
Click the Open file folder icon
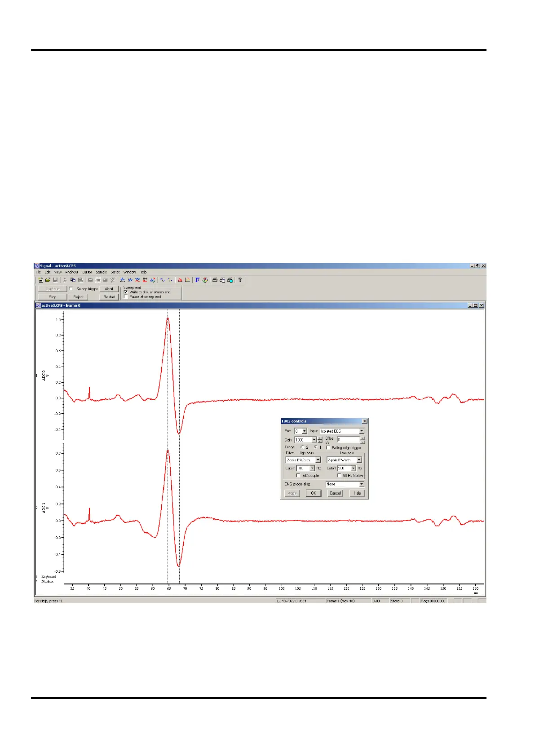click(x=48, y=280)
